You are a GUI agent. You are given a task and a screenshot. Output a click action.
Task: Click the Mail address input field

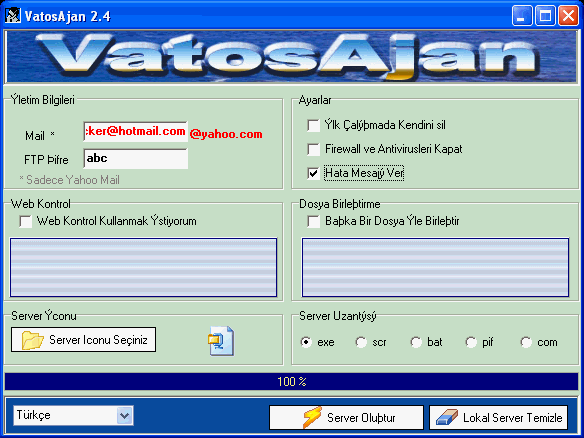coord(136,131)
